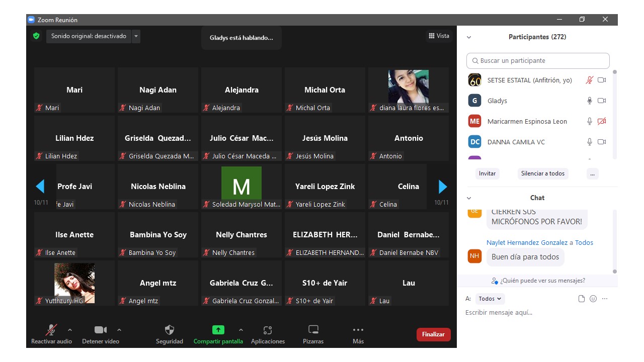
Task: Click the participants list scrollbar
Action: [614, 115]
